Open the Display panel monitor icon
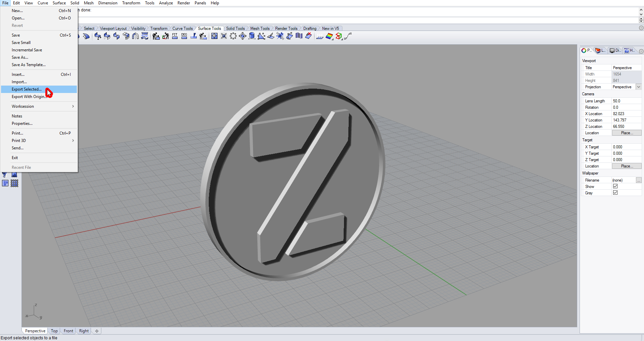 [x=614, y=50]
